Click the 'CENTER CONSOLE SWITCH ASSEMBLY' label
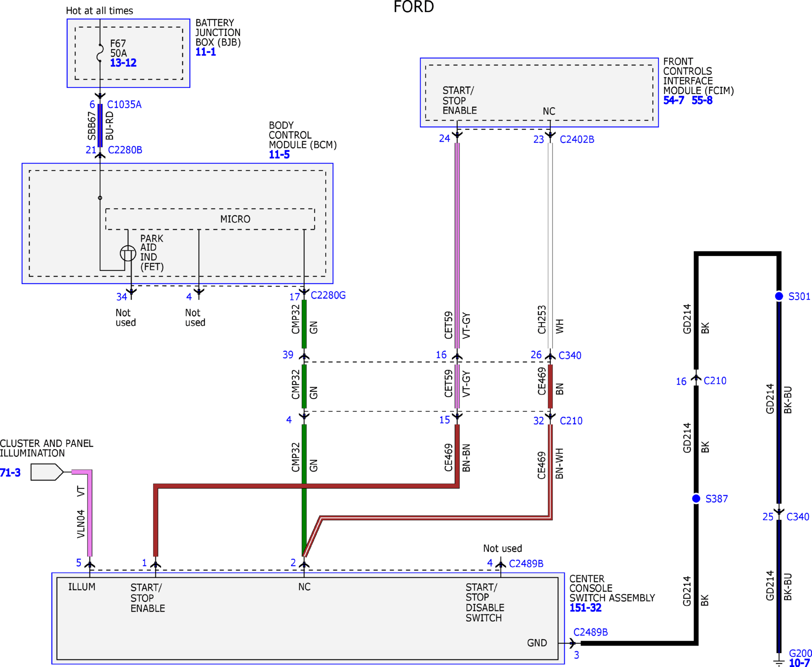Screen dimensions: 812x667 pyautogui.click(x=612, y=588)
